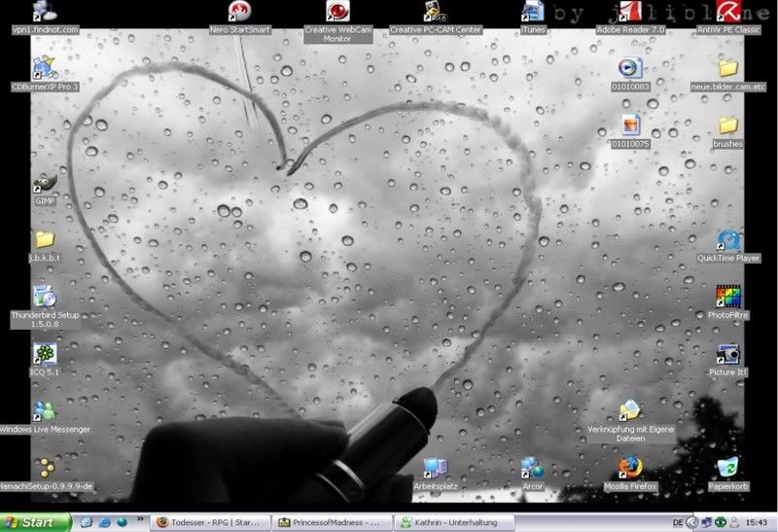Open the Picture It! shortcut
The image size is (778, 532).
click(x=728, y=354)
